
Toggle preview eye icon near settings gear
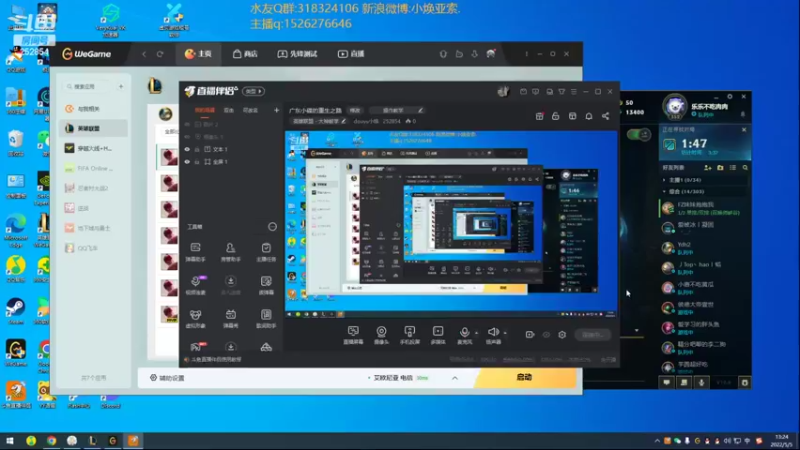(x=546, y=335)
